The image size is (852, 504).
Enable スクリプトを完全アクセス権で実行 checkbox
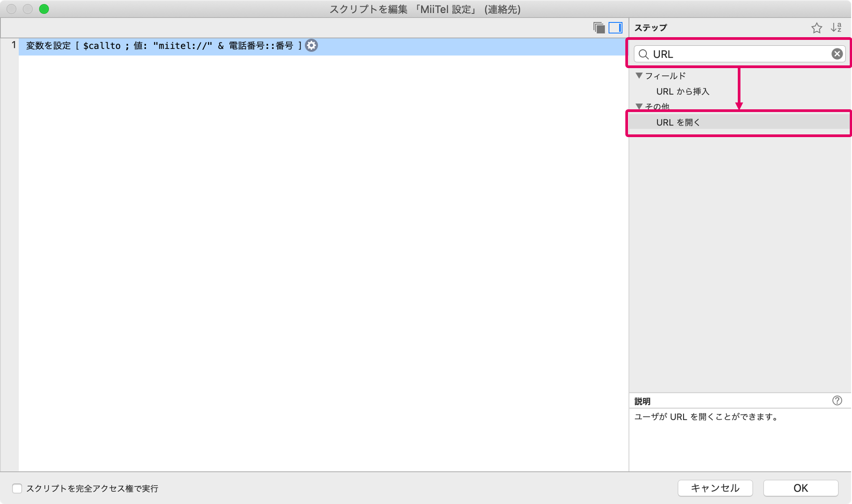pos(17,488)
